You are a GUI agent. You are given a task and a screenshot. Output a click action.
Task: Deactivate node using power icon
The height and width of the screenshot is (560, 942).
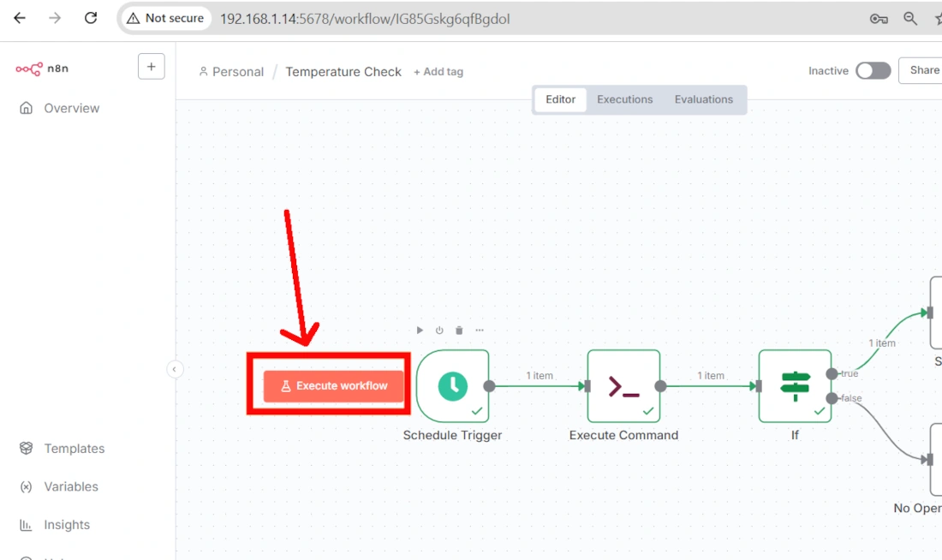[439, 331]
